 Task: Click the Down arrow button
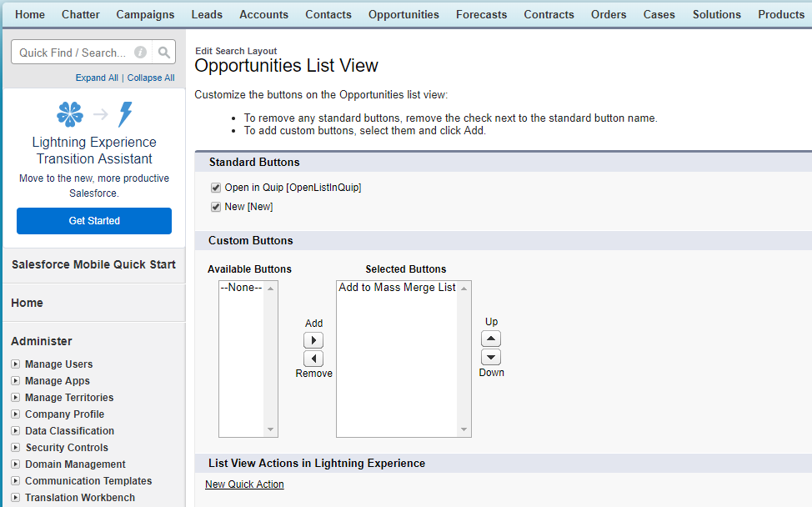coord(491,357)
